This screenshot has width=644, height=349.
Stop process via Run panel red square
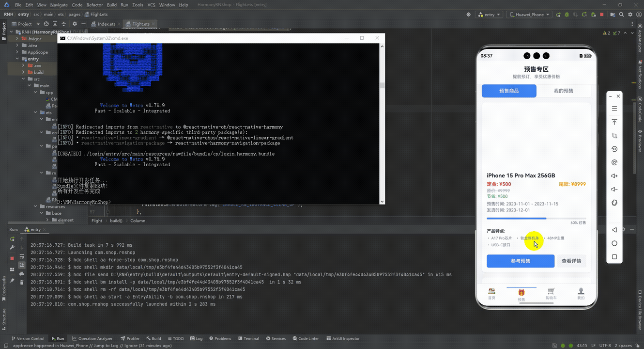tap(12, 258)
